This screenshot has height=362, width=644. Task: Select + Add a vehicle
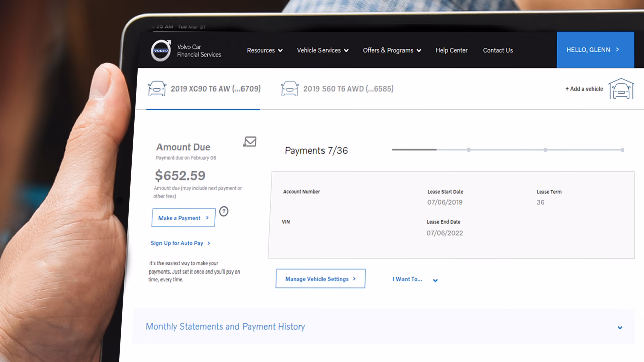(584, 88)
